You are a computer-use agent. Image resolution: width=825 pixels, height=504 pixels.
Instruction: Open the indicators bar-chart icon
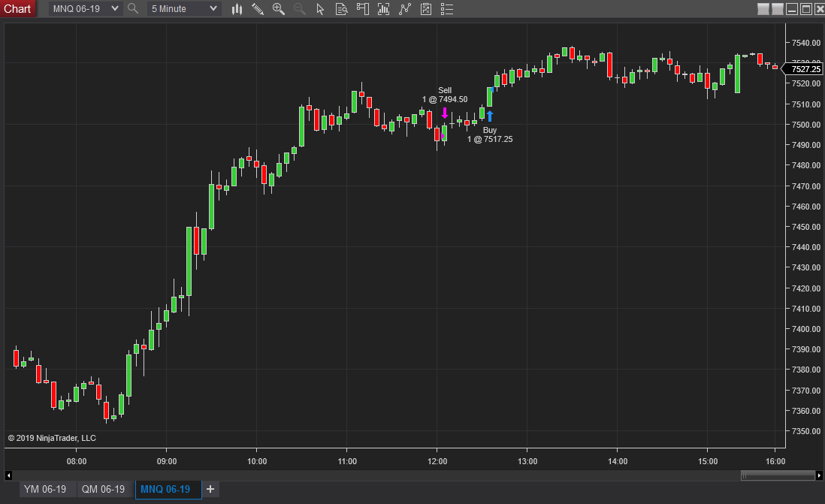[x=383, y=9]
